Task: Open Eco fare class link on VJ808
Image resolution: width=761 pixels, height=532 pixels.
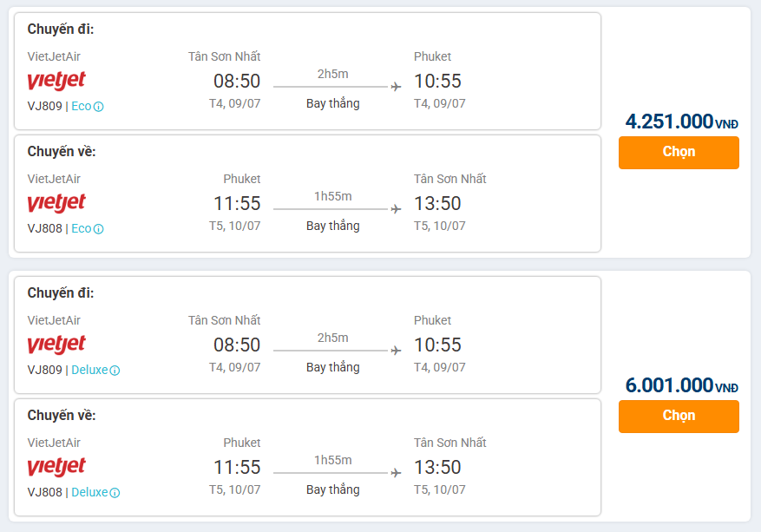Action: [81, 229]
